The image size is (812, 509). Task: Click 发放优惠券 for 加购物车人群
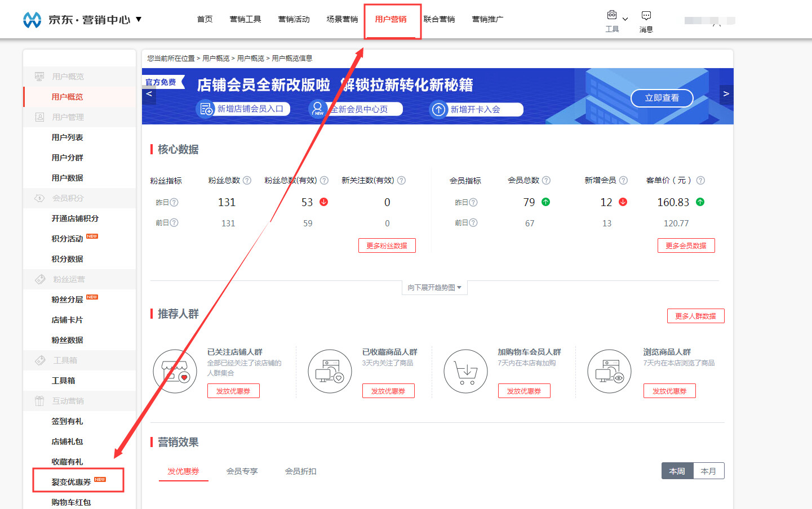524,391
